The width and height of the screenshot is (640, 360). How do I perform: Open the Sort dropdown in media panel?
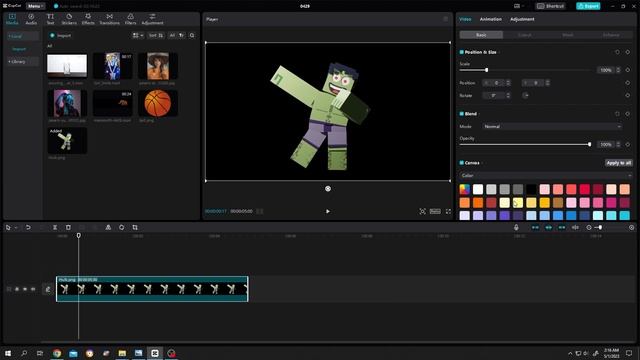coord(156,36)
